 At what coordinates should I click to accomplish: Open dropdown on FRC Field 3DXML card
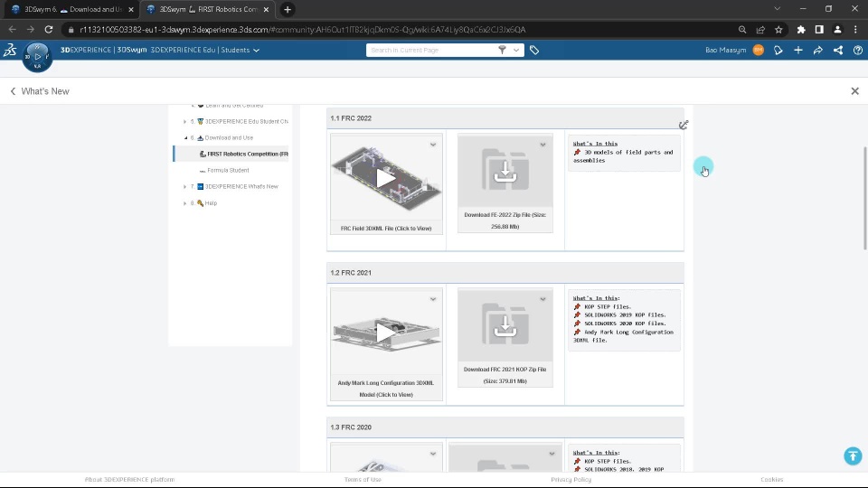pos(433,145)
